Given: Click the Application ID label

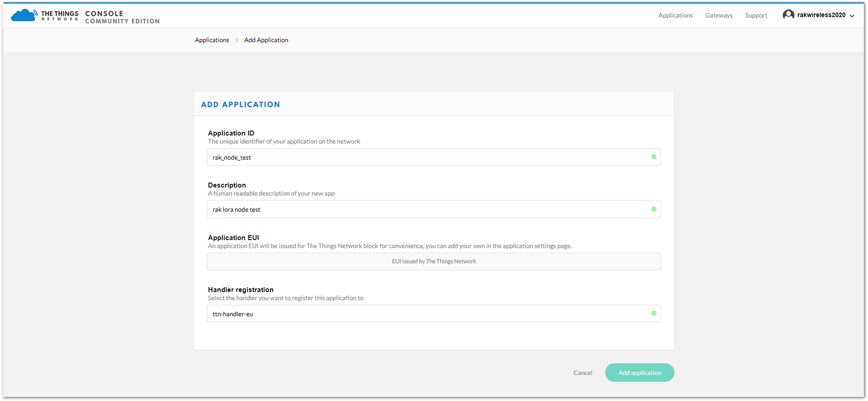Looking at the screenshot, I should [x=231, y=133].
